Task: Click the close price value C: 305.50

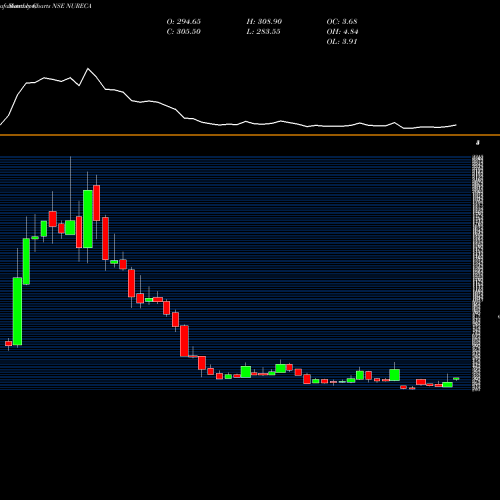Action: point(183,32)
